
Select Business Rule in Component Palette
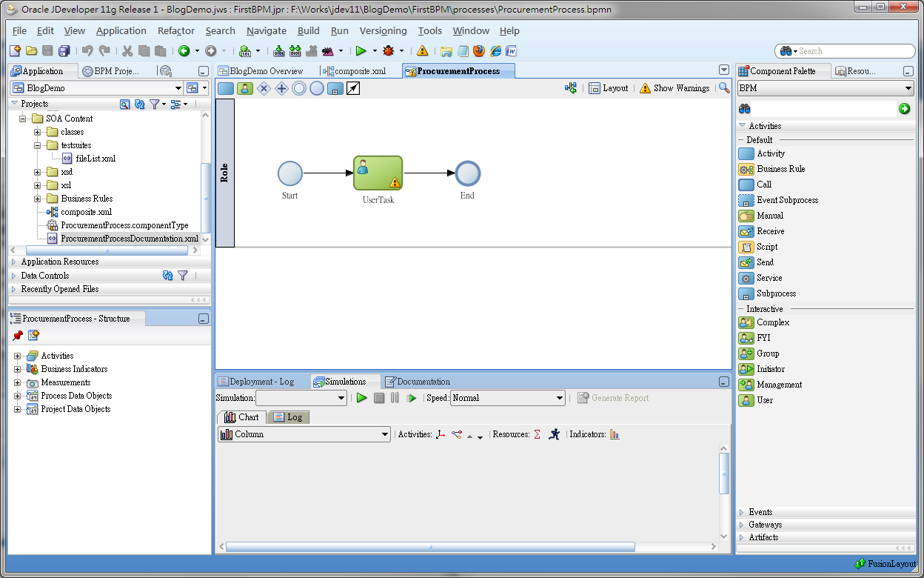pyautogui.click(x=780, y=169)
